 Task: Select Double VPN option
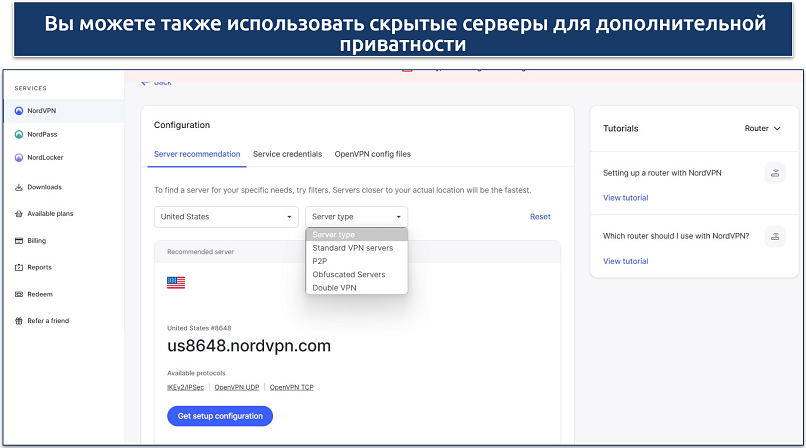tap(357, 288)
